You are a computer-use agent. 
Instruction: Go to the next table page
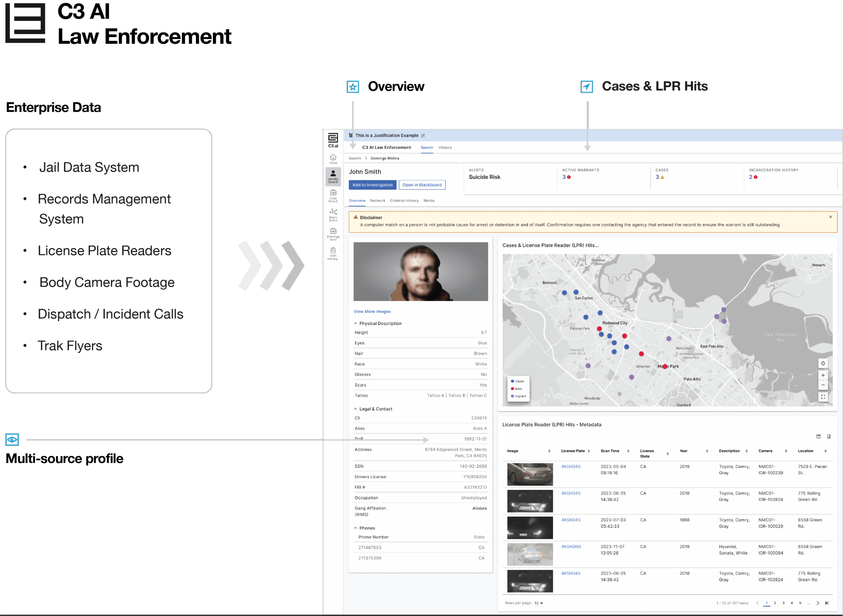[x=818, y=603]
